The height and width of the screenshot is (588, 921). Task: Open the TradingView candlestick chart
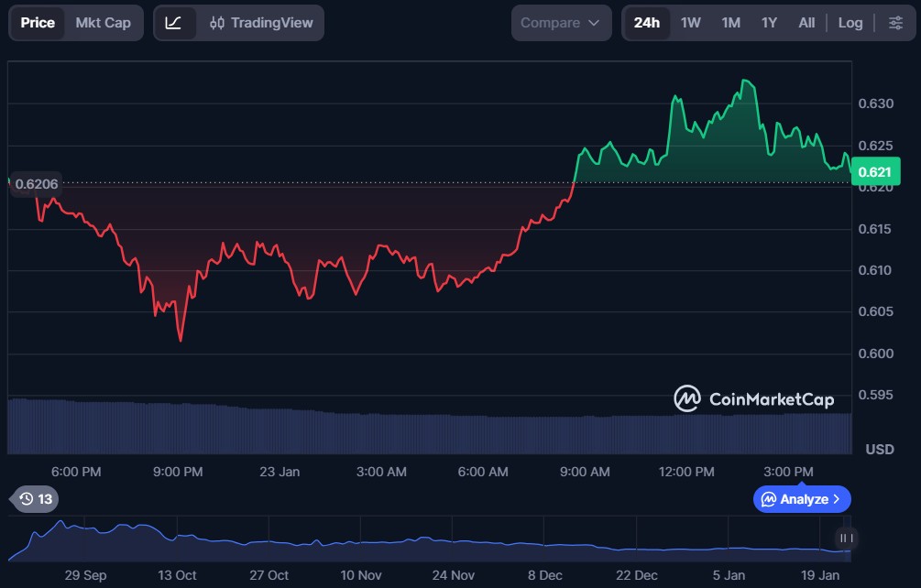coord(261,23)
